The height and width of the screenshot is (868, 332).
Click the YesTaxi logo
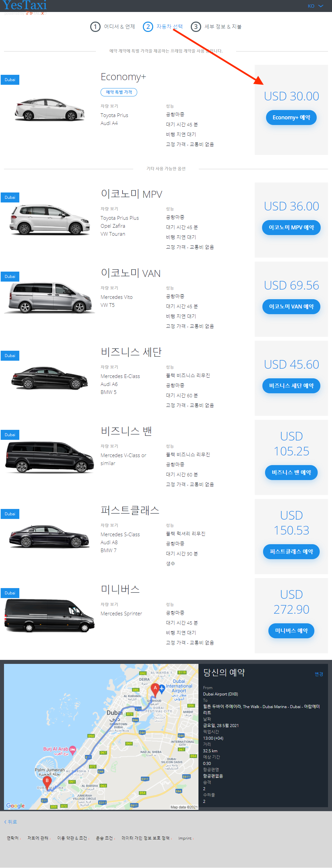pos(25,5)
